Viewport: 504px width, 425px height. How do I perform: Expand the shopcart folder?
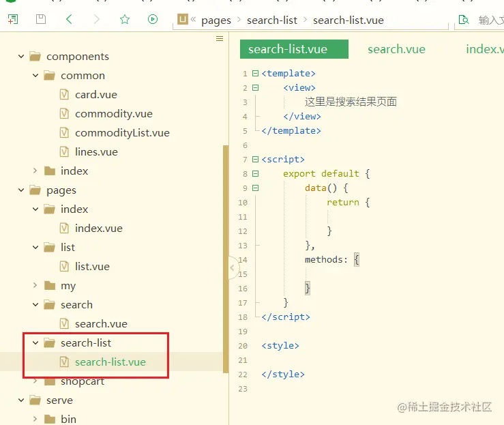(x=35, y=381)
